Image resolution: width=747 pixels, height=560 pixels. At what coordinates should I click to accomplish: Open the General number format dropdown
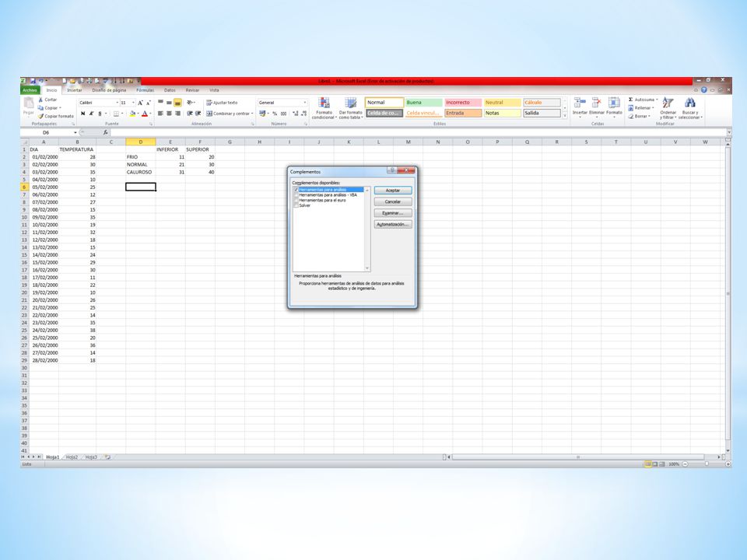(305, 103)
